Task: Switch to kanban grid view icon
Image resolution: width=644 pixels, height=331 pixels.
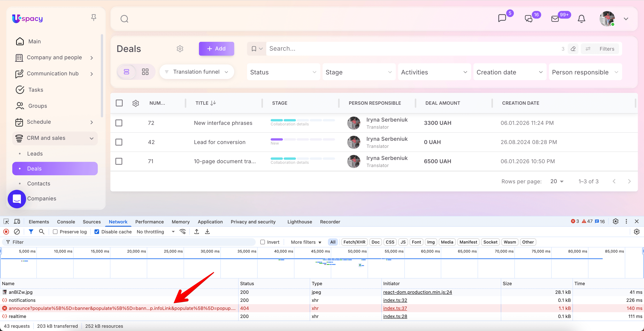Action: pos(145,72)
